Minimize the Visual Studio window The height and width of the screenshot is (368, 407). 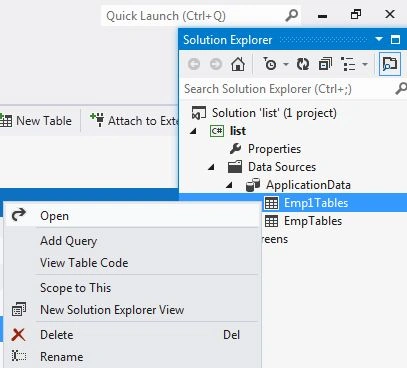tap(322, 15)
